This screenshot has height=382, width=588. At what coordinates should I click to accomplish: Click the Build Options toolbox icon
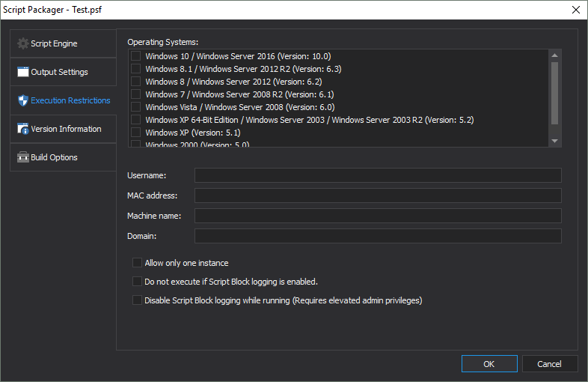[23, 157]
